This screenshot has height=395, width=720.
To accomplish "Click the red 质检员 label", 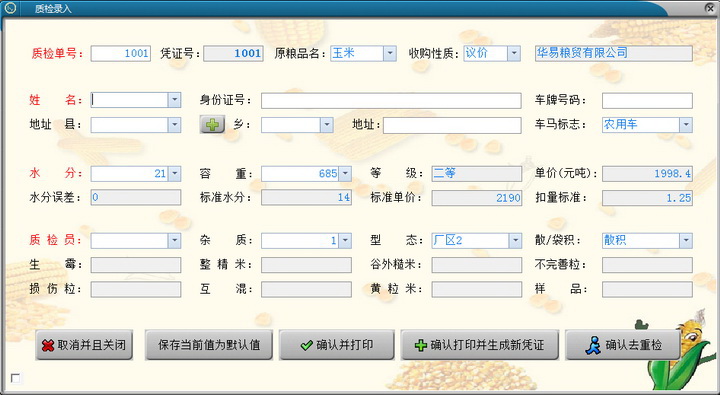I will click(x=56, y=240).
